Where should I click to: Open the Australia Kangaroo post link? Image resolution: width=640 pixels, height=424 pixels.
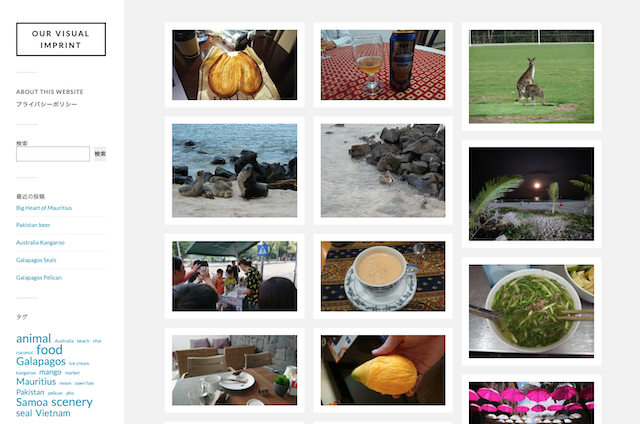tap(40, 242)
